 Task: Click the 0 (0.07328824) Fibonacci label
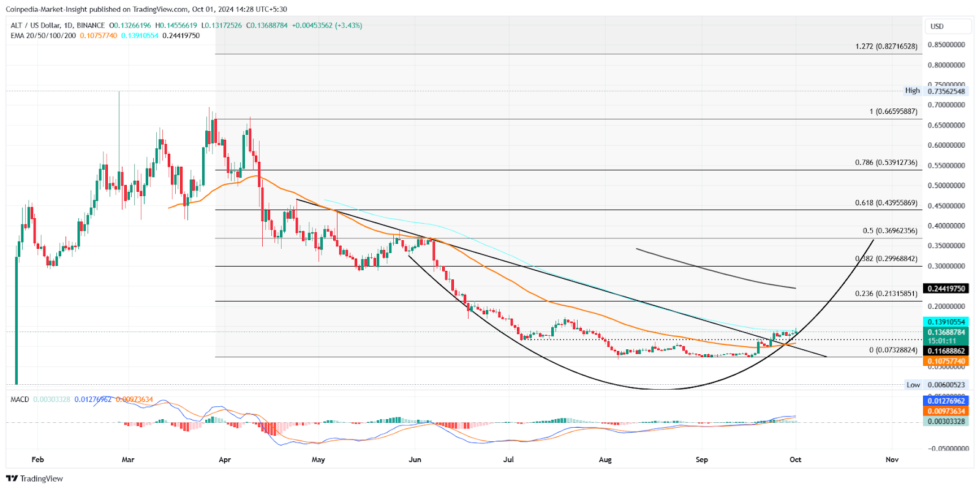pos(894,350)
